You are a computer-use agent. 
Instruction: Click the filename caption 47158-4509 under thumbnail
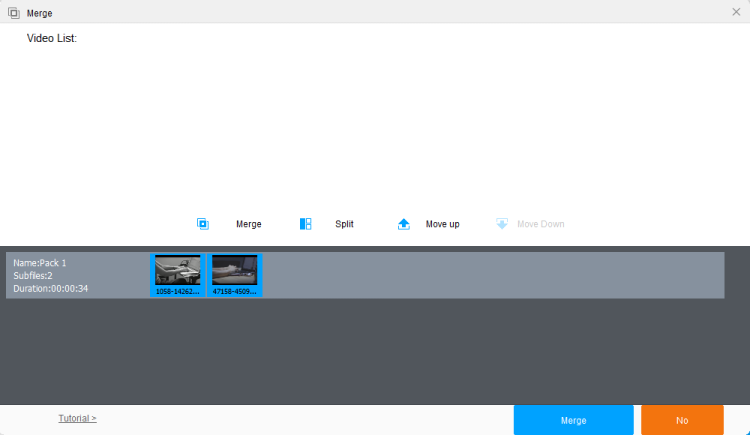pyautogui.click(x=235, y=292)
